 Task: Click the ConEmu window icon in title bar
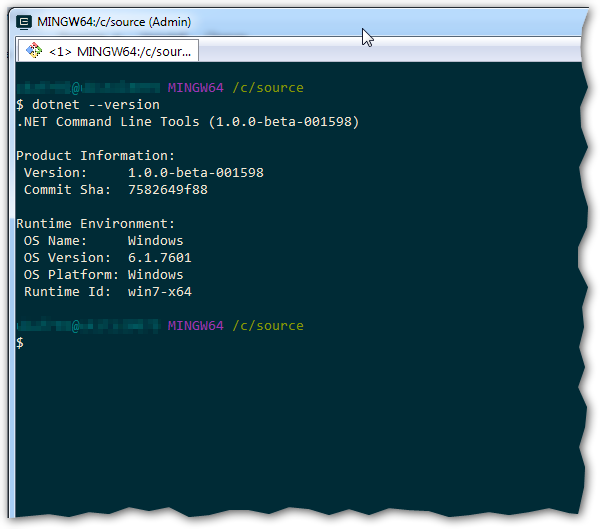point(24,22)
